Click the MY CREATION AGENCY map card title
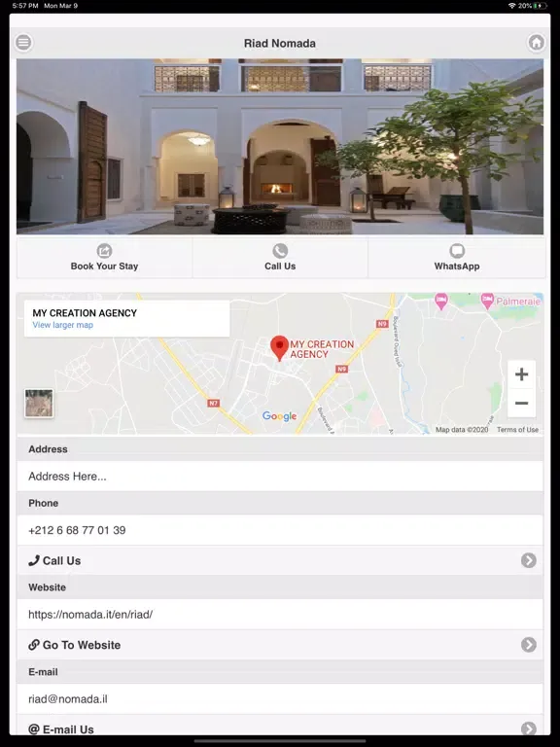560x747 pixels. click(85, 313)
